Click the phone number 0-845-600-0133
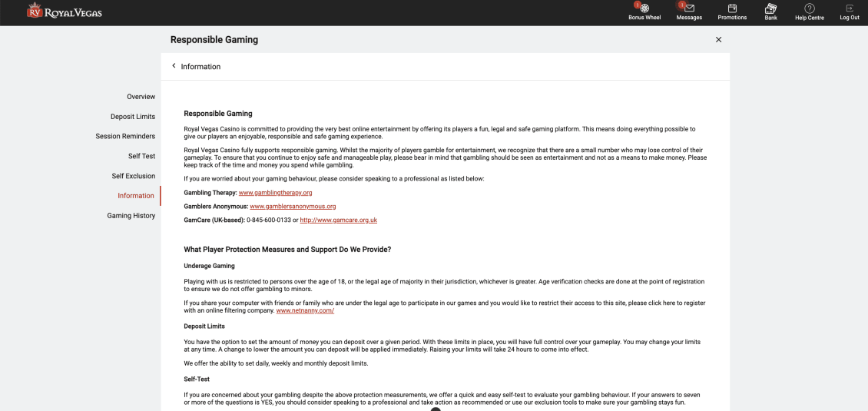This screenshot has height=411, width=868. click(x=268, y=220)
